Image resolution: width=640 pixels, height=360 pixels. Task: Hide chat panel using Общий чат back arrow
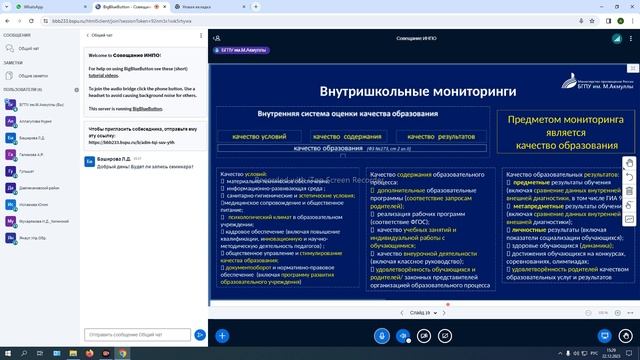tap(100, 36)
